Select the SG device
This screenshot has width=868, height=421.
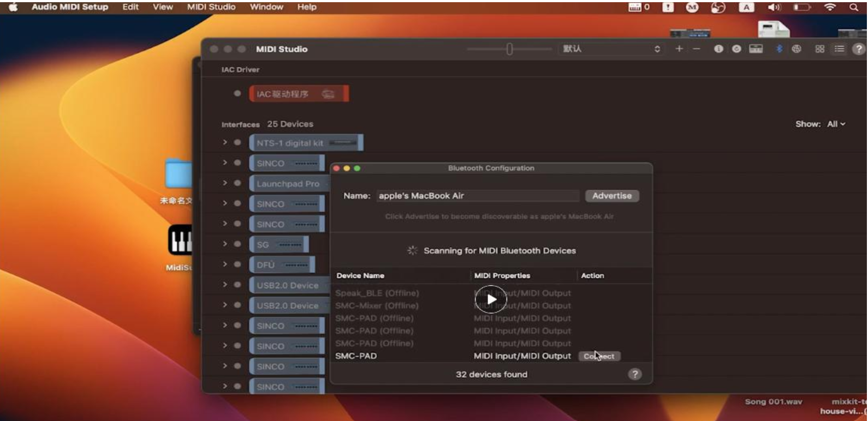pos(279,245)
